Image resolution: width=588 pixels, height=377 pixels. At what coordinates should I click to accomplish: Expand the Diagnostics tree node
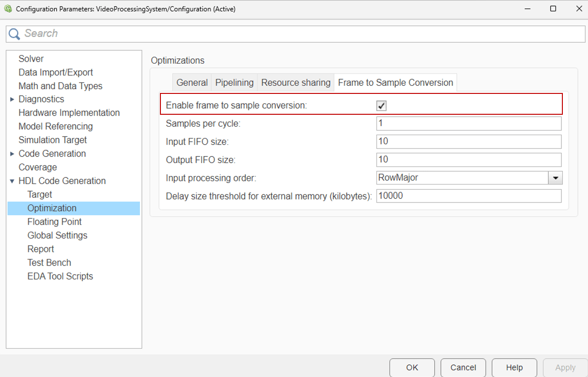12,99
